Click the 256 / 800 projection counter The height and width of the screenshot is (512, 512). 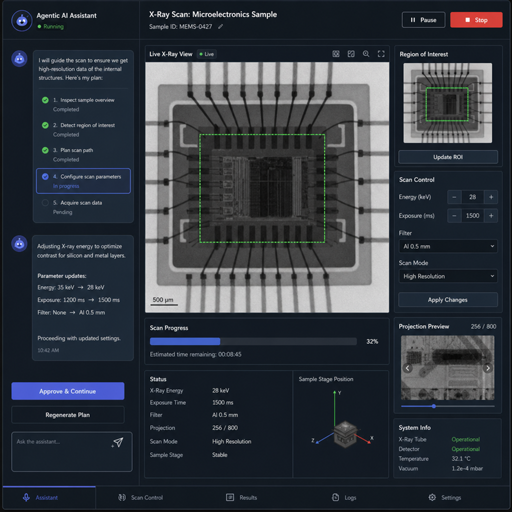coord(483,327)
